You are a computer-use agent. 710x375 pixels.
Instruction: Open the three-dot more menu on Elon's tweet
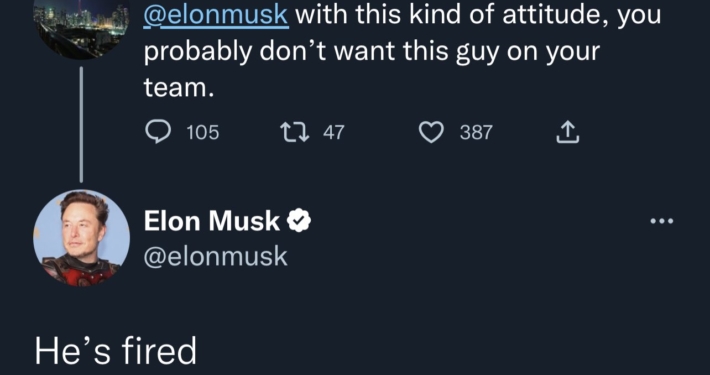[662, 221]
